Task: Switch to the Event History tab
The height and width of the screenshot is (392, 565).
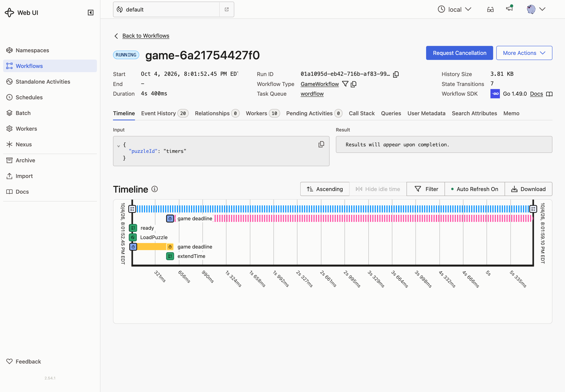Action: click(165, 113)
